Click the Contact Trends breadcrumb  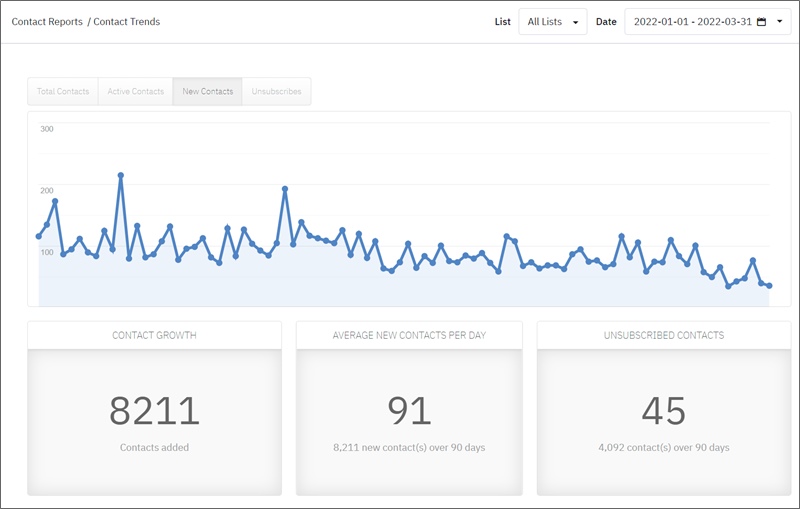coord(126,22)
